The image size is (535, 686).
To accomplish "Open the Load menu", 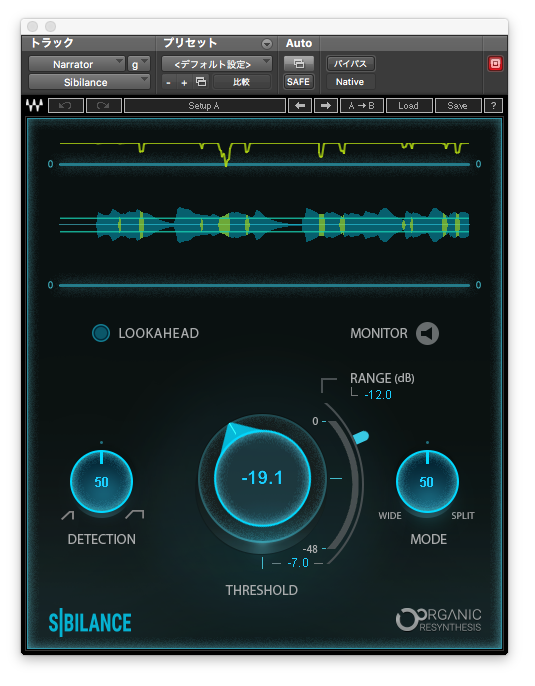I will click(409, 106).
